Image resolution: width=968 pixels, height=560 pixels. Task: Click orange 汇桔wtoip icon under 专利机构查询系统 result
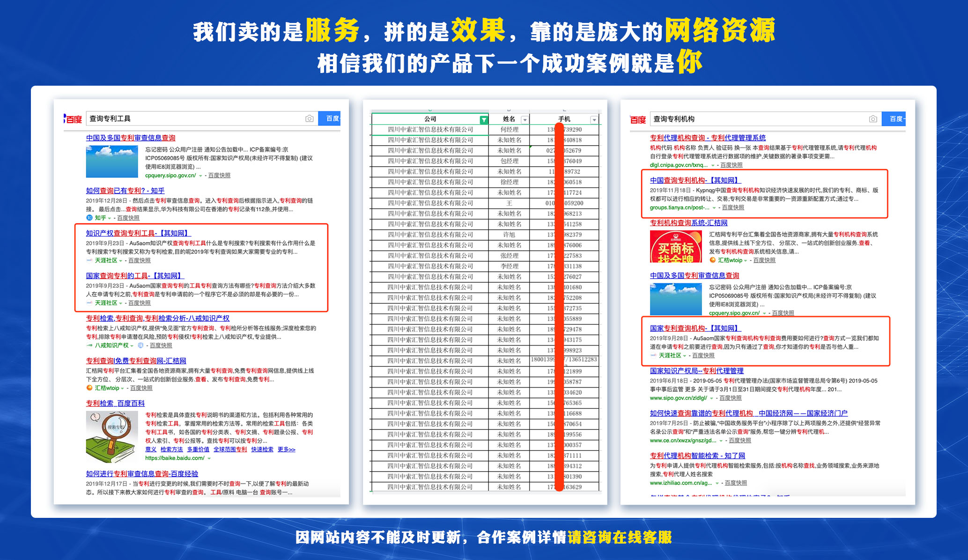713,260
